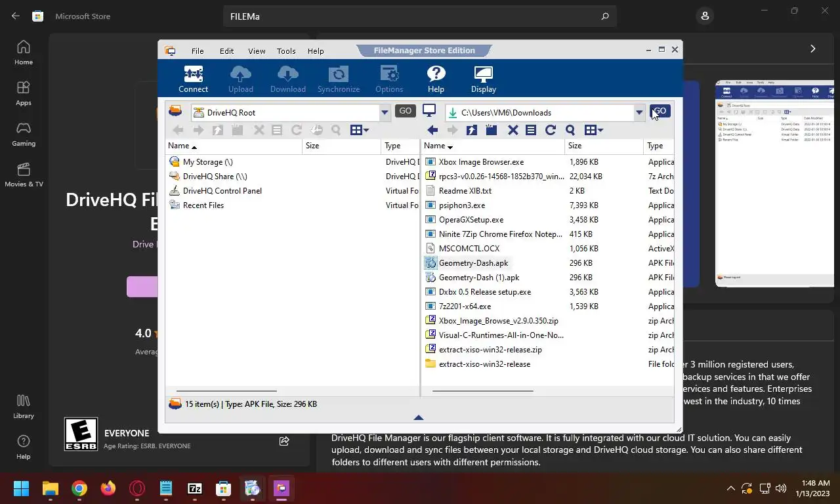This screenshot has height=504, width=840.
Task: Click new folder icon in DriveHQ pane
Action: (x=237, y=130)
